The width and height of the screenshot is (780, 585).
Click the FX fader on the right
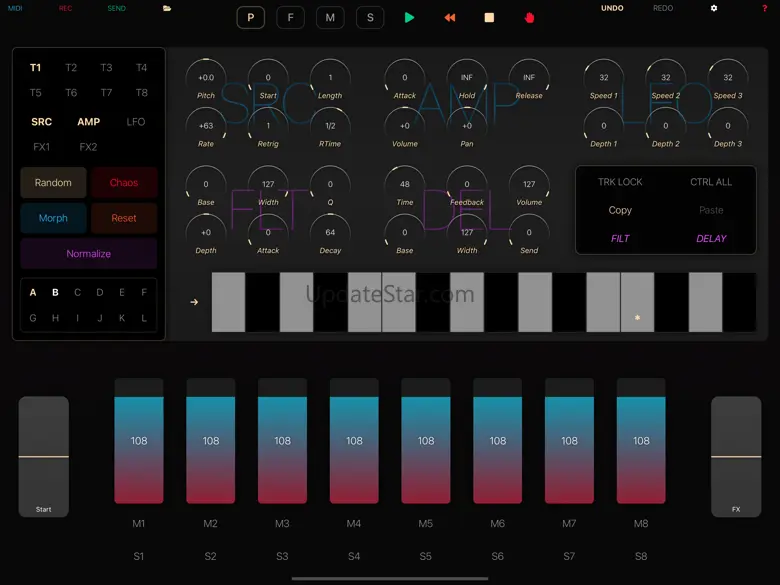[736, 457]
